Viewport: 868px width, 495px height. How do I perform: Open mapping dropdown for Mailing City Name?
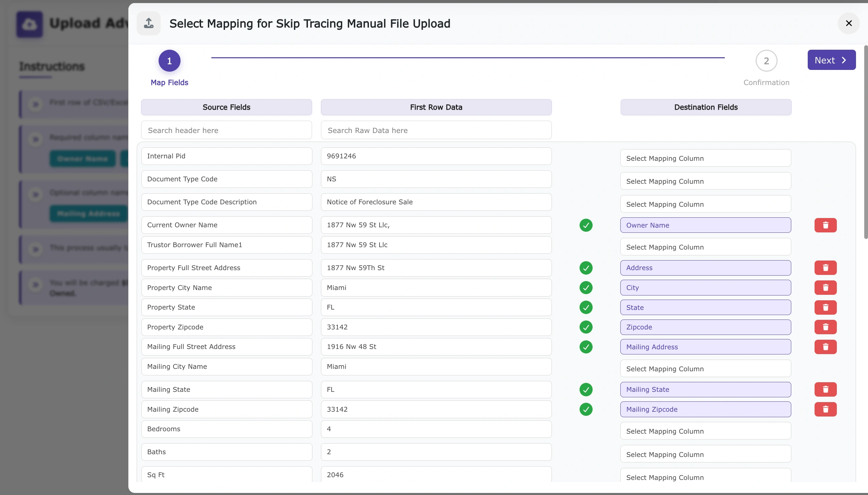(706, 369)
